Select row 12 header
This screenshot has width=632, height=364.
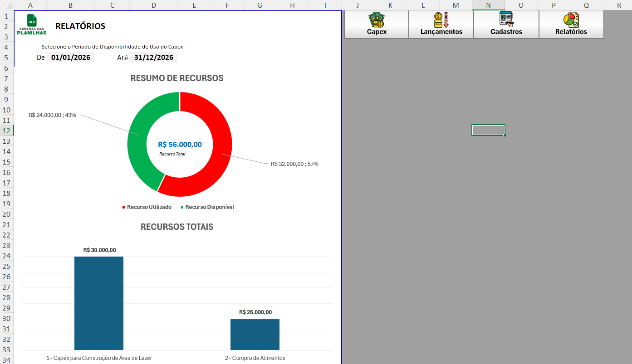pyautogui.click(x=6, y=130)
